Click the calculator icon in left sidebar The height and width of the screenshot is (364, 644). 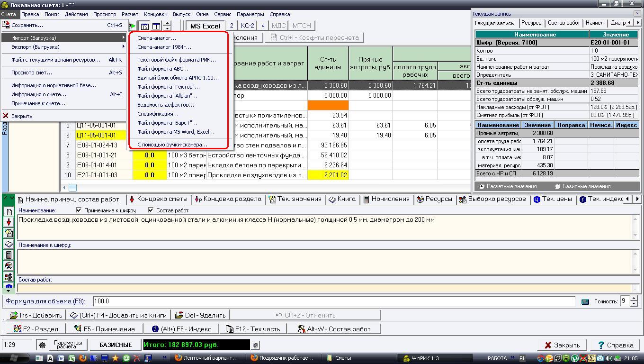[9, 255]
